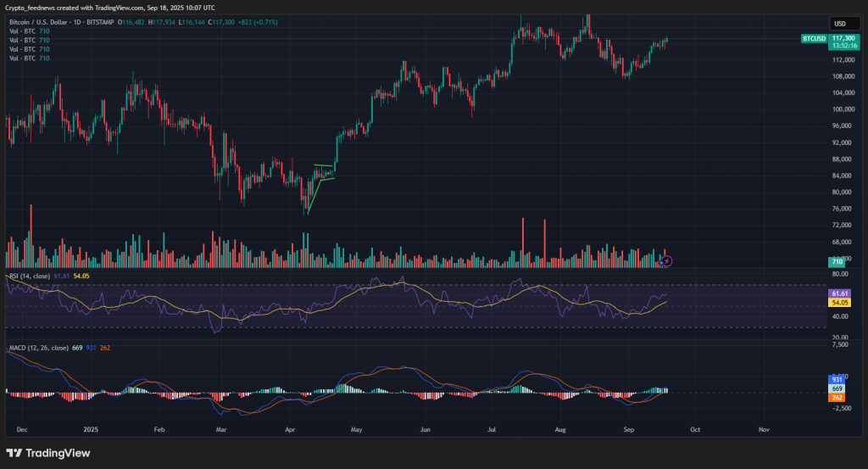Click the Jul label on the time axis
This screenshot has width=868, height=469.
tap(491, 430)
